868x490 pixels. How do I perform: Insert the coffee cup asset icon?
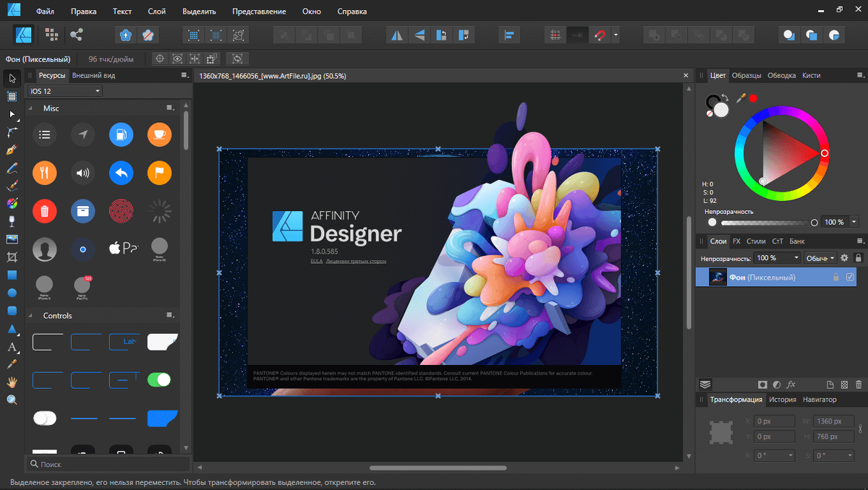click(x=159, y=134)
